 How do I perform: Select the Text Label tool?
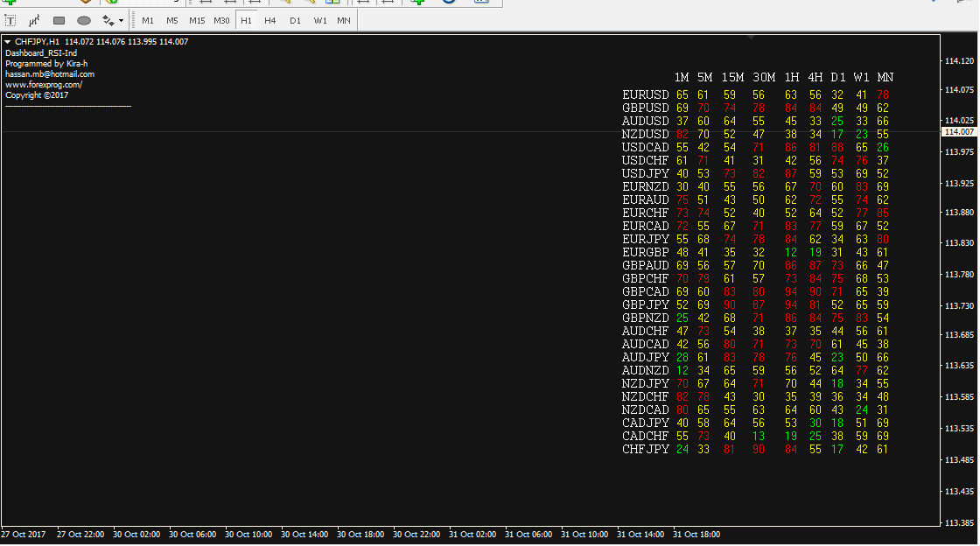(x=11, y=20)
